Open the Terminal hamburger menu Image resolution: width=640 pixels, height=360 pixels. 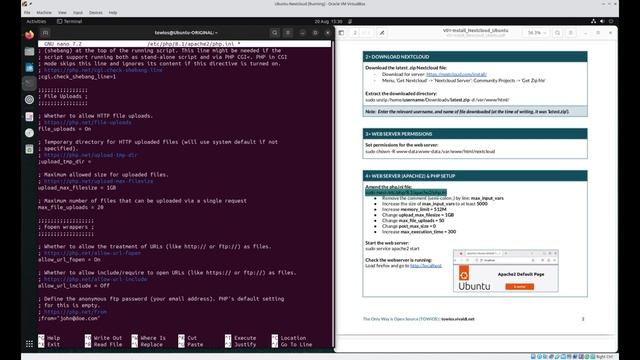click(x=288, y=33)
